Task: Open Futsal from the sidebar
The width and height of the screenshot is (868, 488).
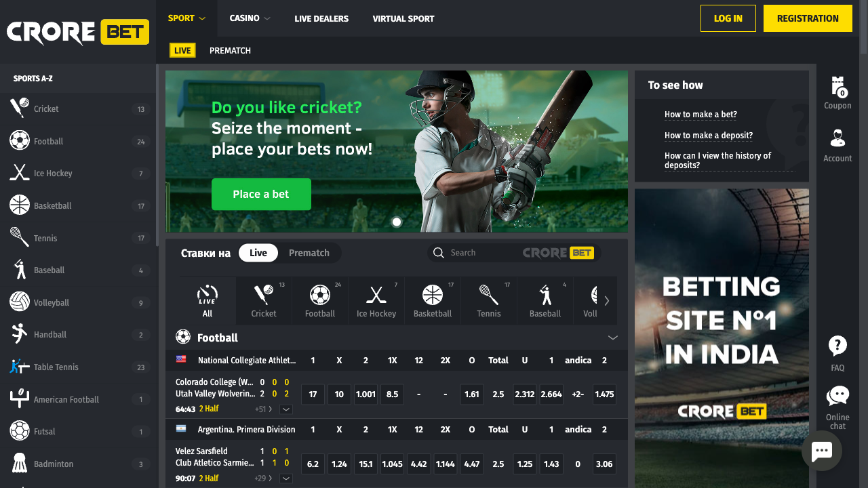Action: coord(78,431)
